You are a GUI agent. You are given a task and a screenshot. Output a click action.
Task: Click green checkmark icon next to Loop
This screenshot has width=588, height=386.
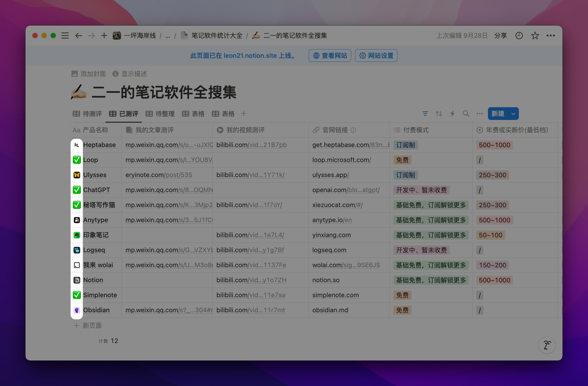[77, 160]
